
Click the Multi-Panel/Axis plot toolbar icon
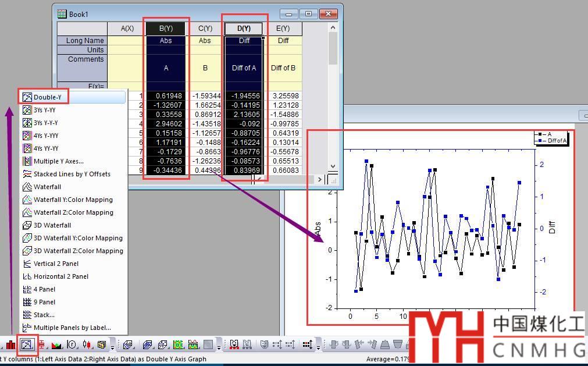26,344
